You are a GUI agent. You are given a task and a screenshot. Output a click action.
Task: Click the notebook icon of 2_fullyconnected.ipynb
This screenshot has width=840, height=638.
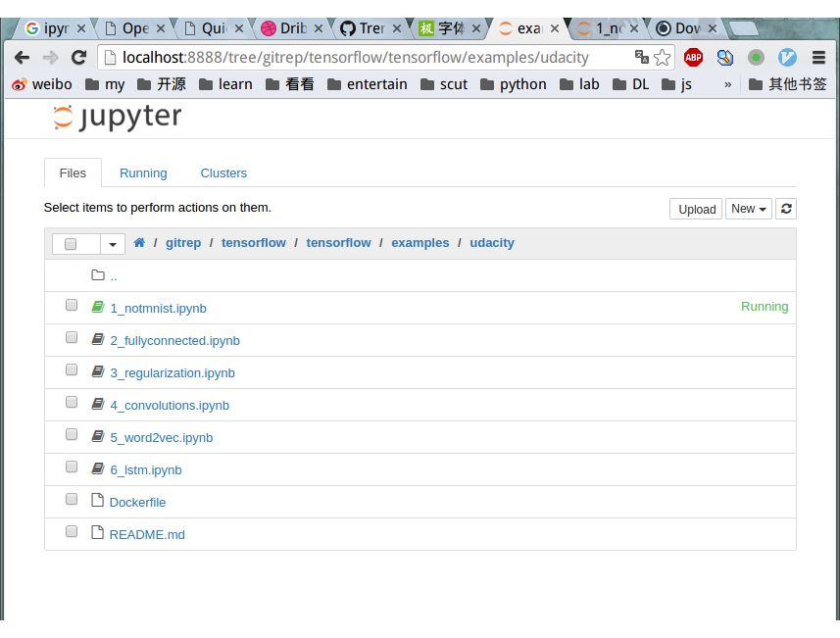97,339
